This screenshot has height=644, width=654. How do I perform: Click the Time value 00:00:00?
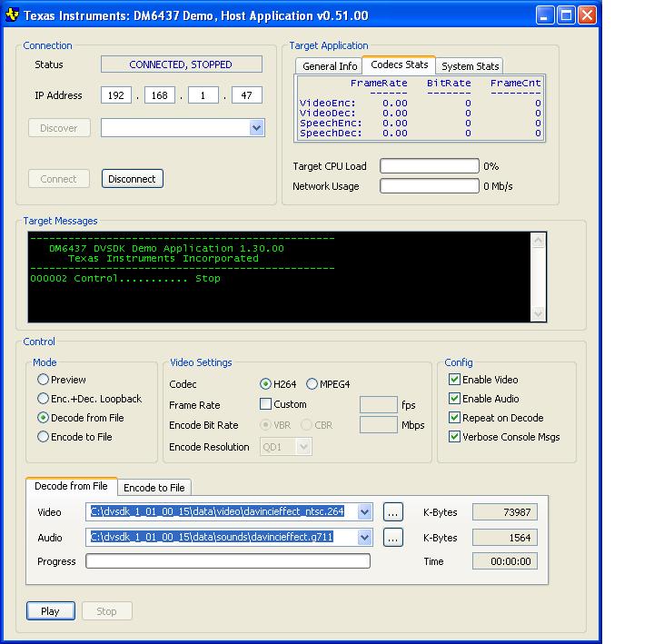coord(505,561)
